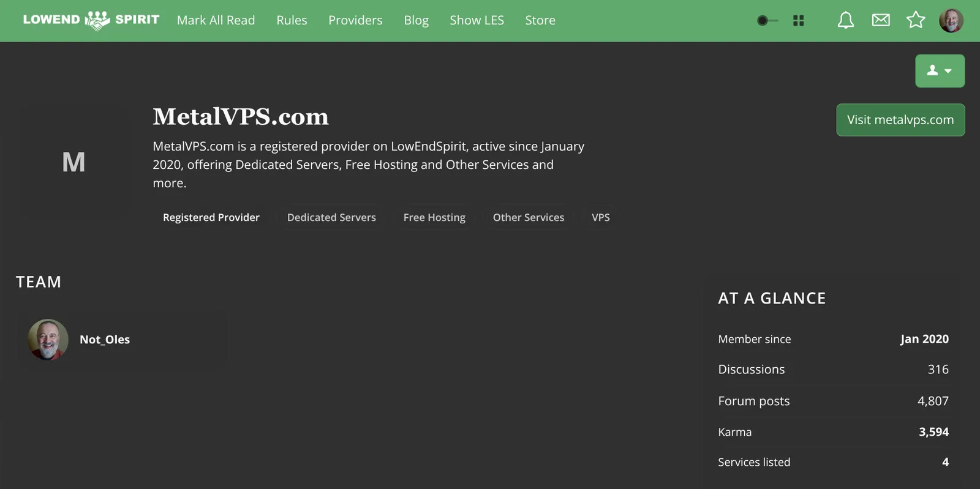Screen dimensions: 980x489
Task: Click Visit metalvps.com button
Action: pyautogui.click(x=900, y=120)
